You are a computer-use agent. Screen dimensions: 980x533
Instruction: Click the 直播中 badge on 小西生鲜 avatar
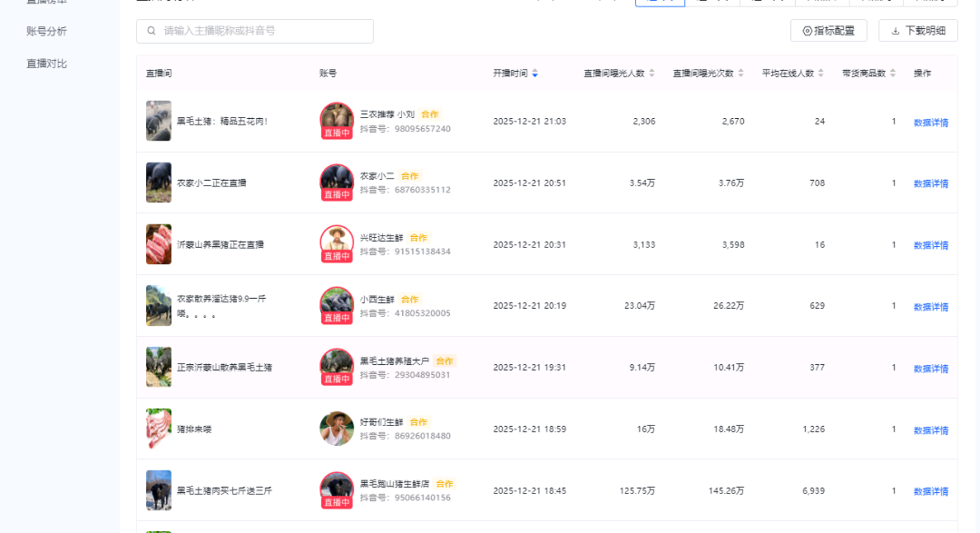[x=337, y=316]
